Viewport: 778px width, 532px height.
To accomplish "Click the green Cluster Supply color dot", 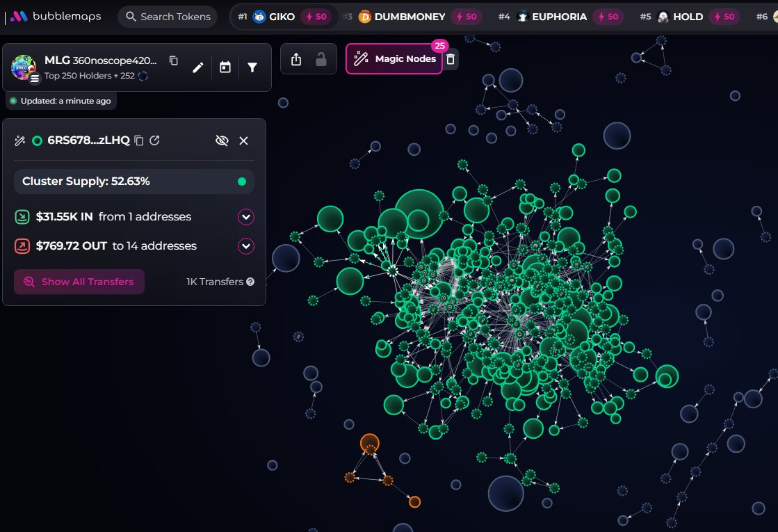I will coord(242,182).
